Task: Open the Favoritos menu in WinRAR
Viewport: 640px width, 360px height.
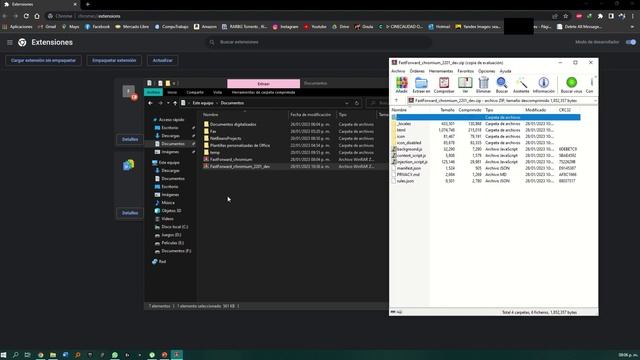Action: (x=465, y=71)
